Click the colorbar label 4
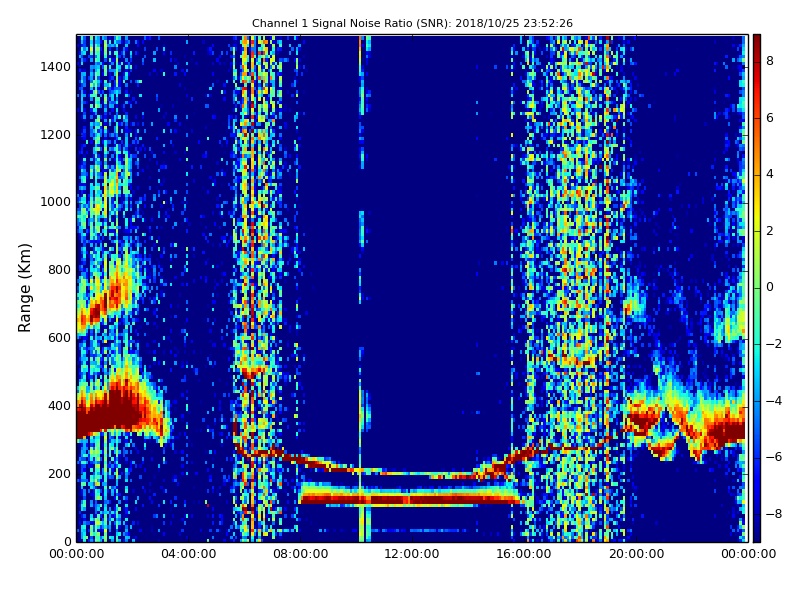 (x=770, y=174)
